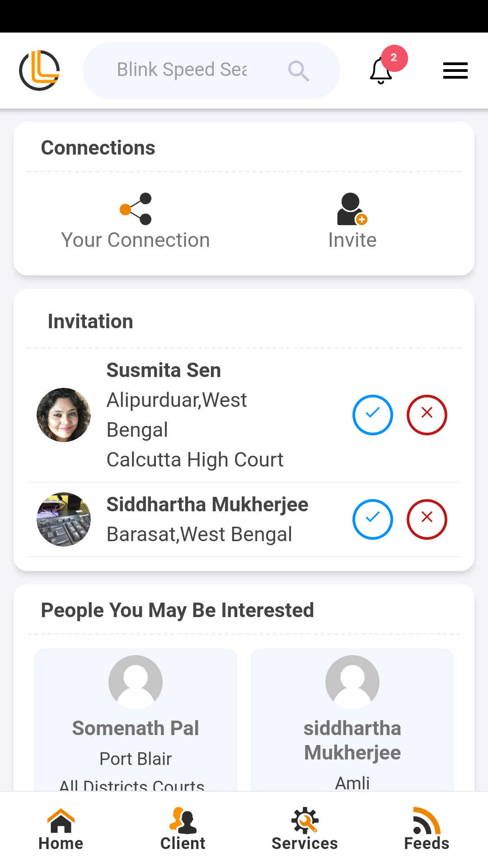Open the Services tab

tap(305, 829)
